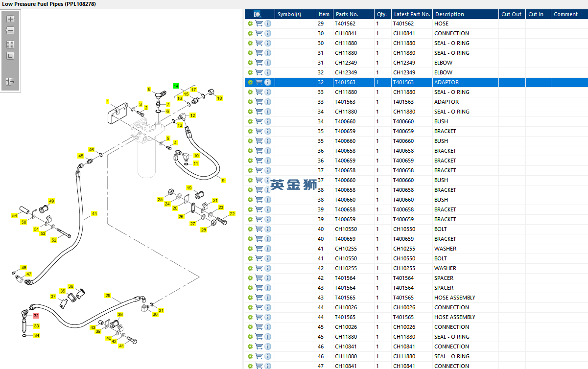Click callout 18 on the diagram
588x369 pixels.
[219, 98]
